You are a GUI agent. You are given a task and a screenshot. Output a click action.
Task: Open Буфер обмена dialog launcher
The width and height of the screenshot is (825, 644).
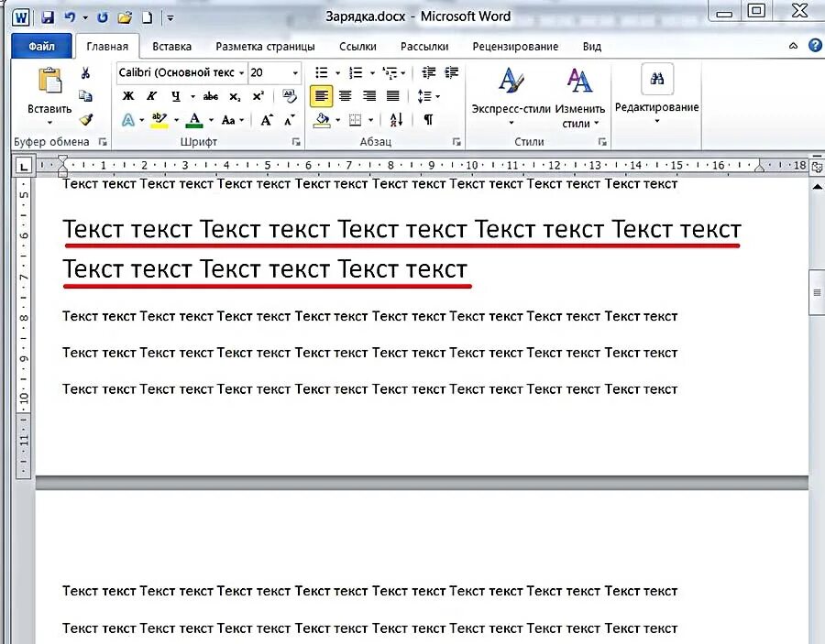click(x=103, y=142)
